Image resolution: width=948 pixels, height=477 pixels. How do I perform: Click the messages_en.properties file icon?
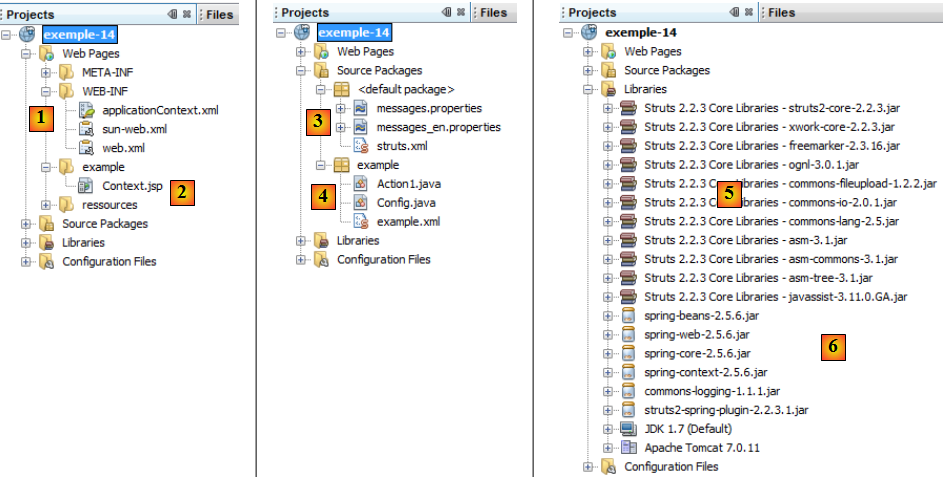tap(361, 127)
